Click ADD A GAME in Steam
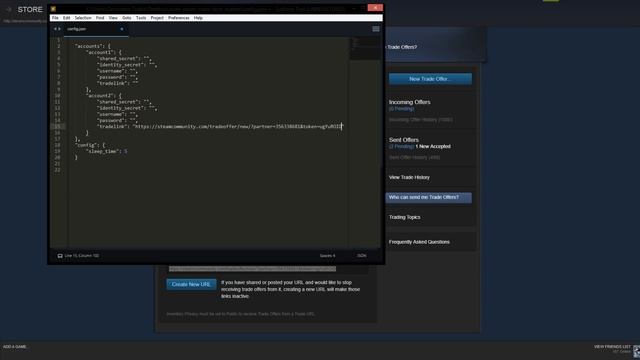640x360 pixels. point(15,347)
